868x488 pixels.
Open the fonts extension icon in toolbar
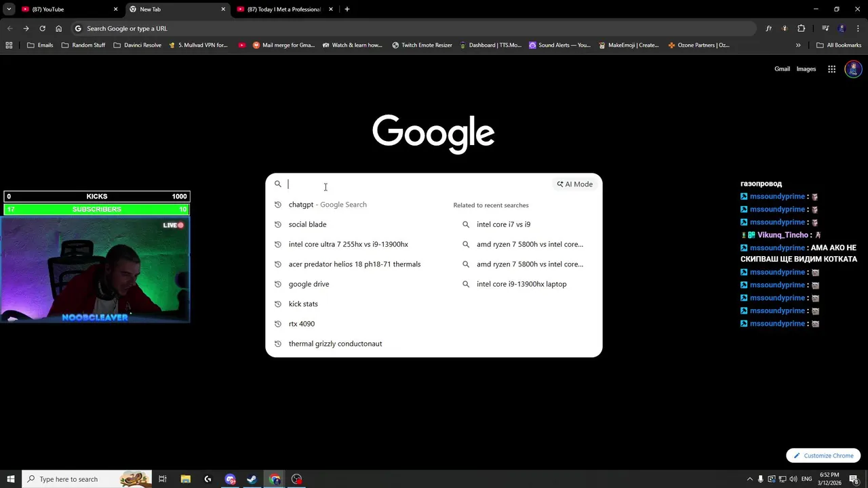(x=768, y=28)
